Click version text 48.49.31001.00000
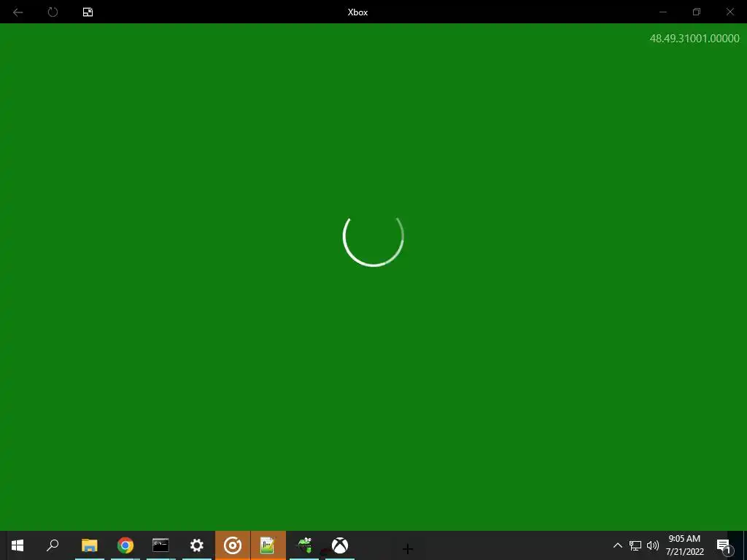The width and height of the screenshot is (747, 560). point(694,39)
